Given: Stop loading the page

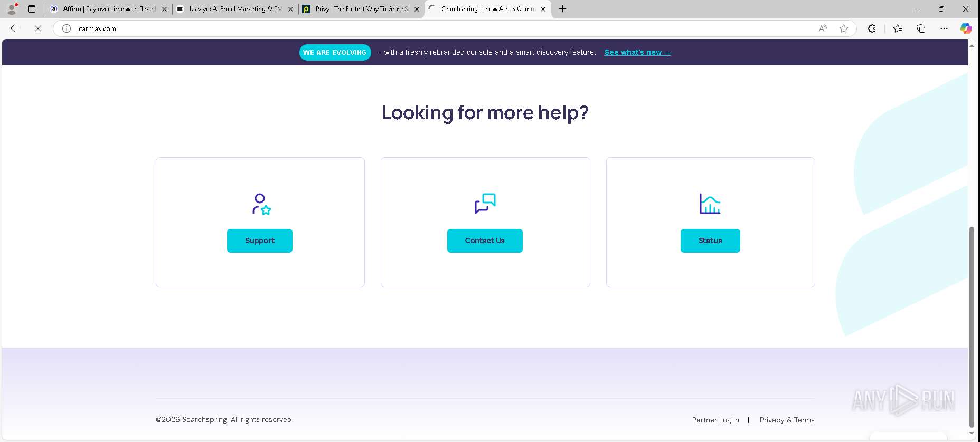Looking at the screenshot, I should coord(38,28).
